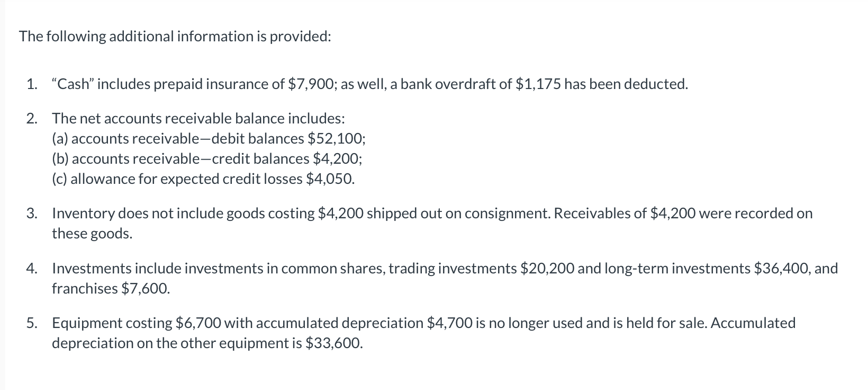Image resolution: width=868 pixels, height=390 pixels.
Task: Click the heading 'The following additional information is provided'
Action: pos(175,37)
